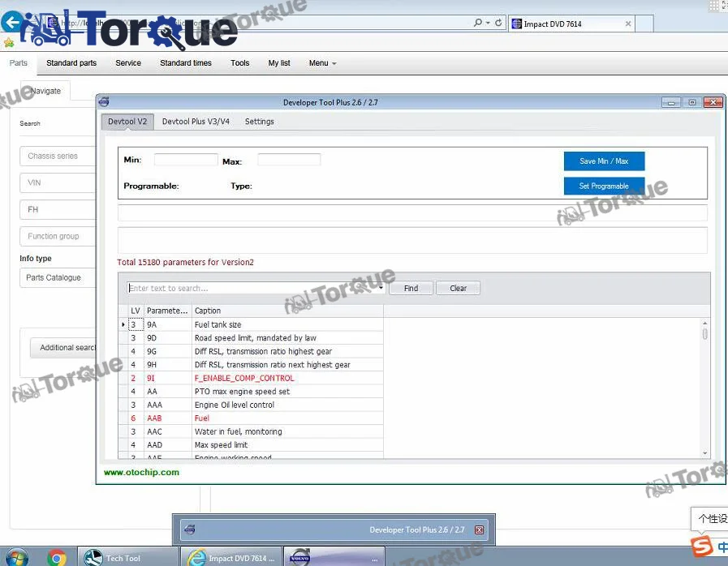The image size is (728, 566).
Task: Click the Sogou input method icon
Action: [x=701, y=546]
